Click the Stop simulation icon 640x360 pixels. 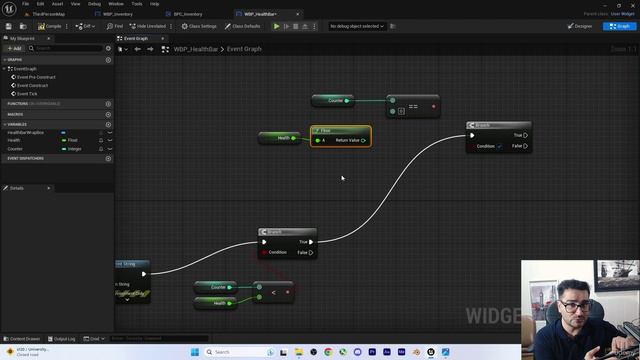(296, 26)
